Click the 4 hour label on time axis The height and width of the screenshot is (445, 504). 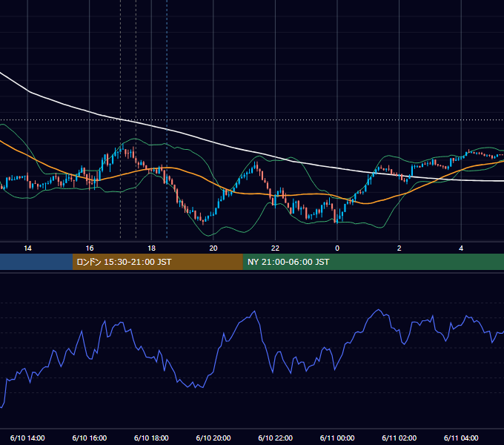tap(461, 248)
